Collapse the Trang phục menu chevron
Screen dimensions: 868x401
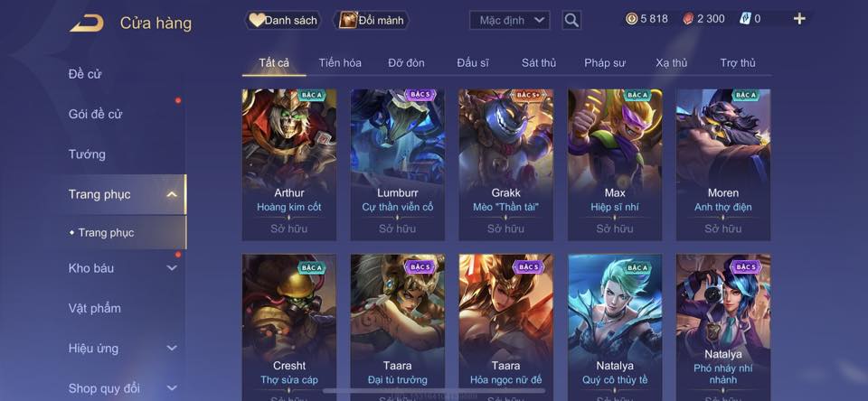[172, 194]
